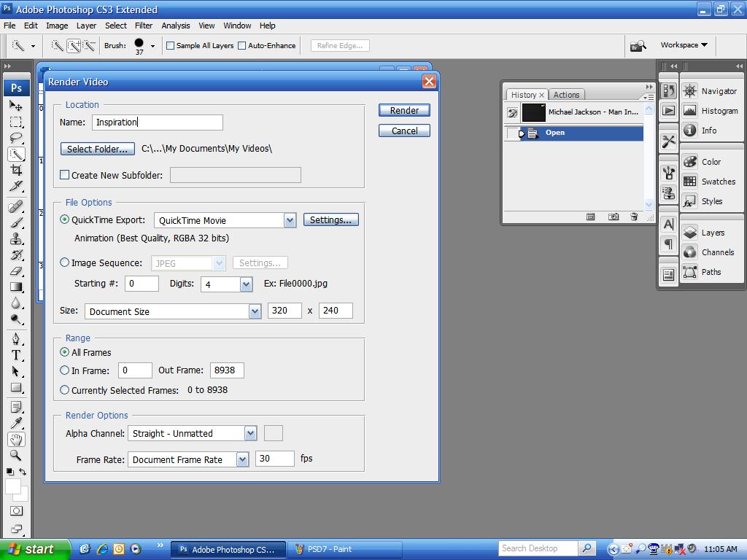Open the Histogram panel icon
The image size is (747, 560).
(x=690, y=111)
